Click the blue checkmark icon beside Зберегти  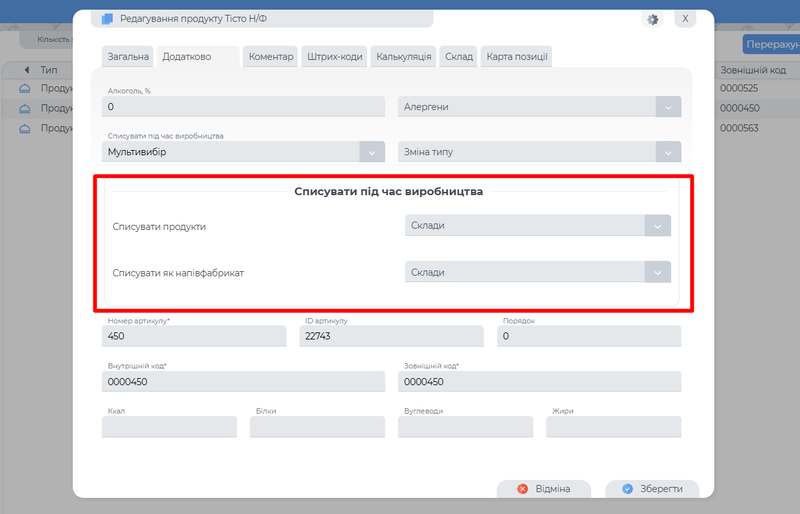click(x=627, y=489)
